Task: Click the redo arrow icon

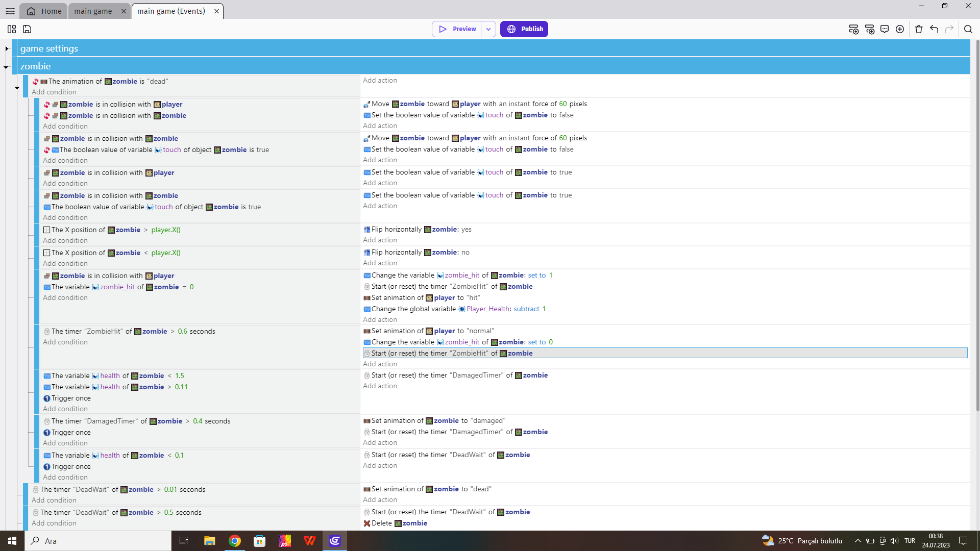Action: coord(949,29)
